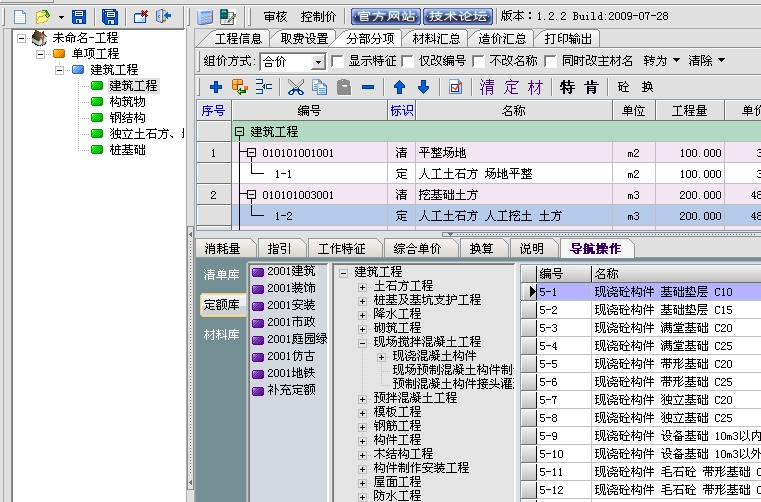
Task: Toggle the 显示特征 checkbox
Action: 337,61
